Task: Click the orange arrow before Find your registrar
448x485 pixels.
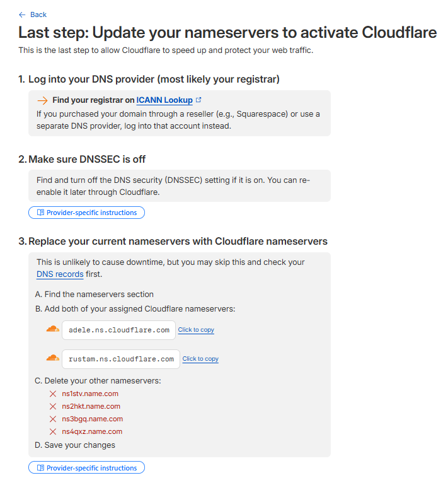Action: [42, 100]
